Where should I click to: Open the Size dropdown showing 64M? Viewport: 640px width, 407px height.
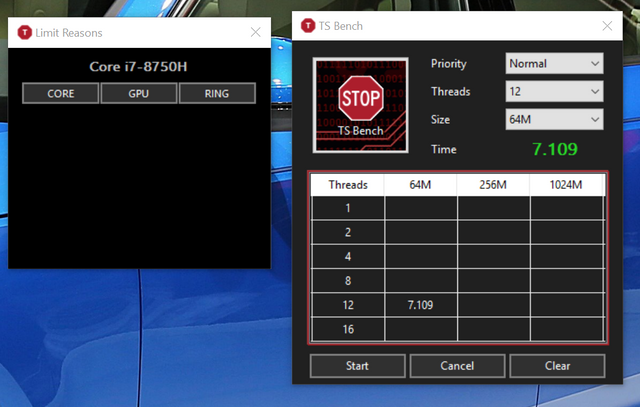554,119
